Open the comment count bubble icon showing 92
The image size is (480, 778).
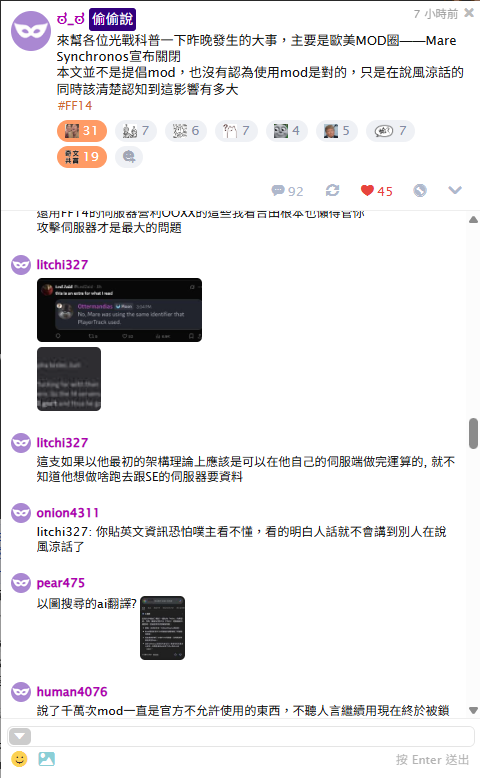(278, 191)
